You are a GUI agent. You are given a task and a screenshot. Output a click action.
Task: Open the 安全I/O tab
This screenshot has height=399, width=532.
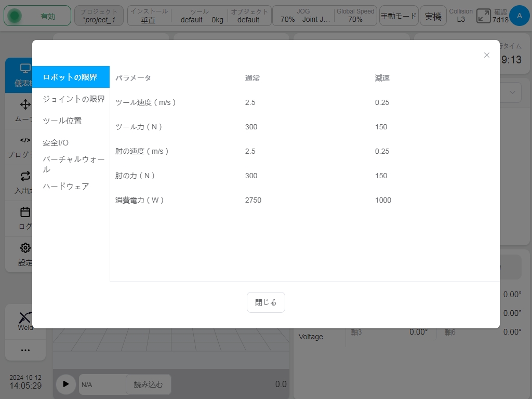71,143
